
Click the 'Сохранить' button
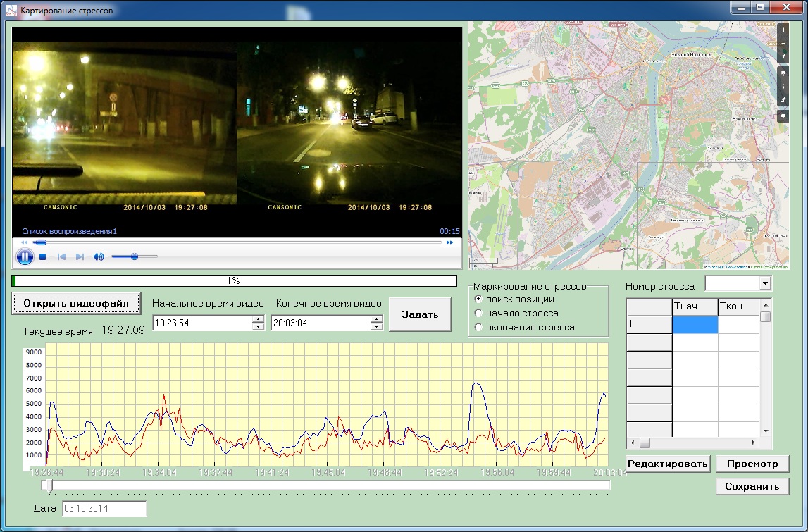tap(752, 486)
